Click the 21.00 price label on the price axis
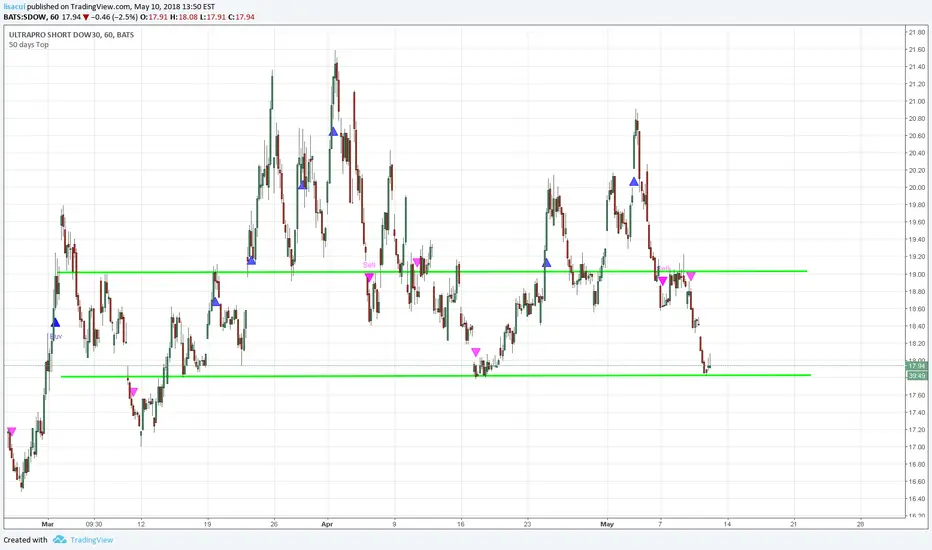The image size is (932, 550). click(x=917, y=102)
